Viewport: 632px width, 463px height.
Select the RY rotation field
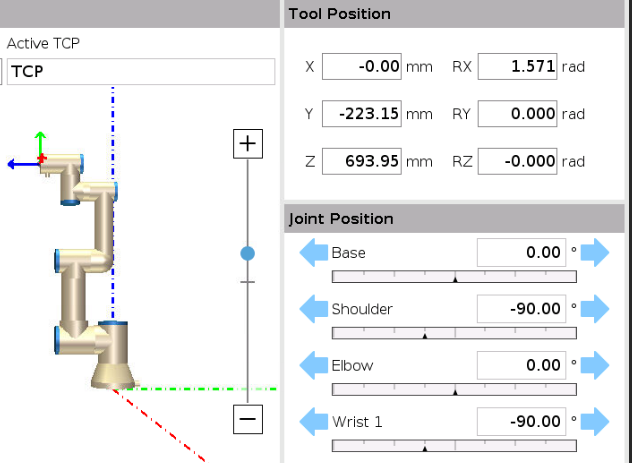pyautogui.click(x=518, y=114)
